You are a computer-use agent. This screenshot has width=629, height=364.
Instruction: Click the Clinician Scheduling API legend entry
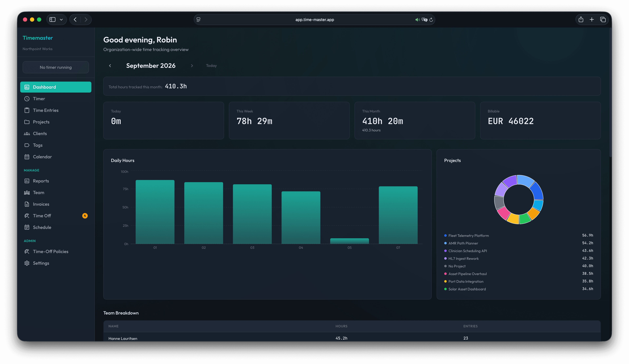[x=519, y=251]
